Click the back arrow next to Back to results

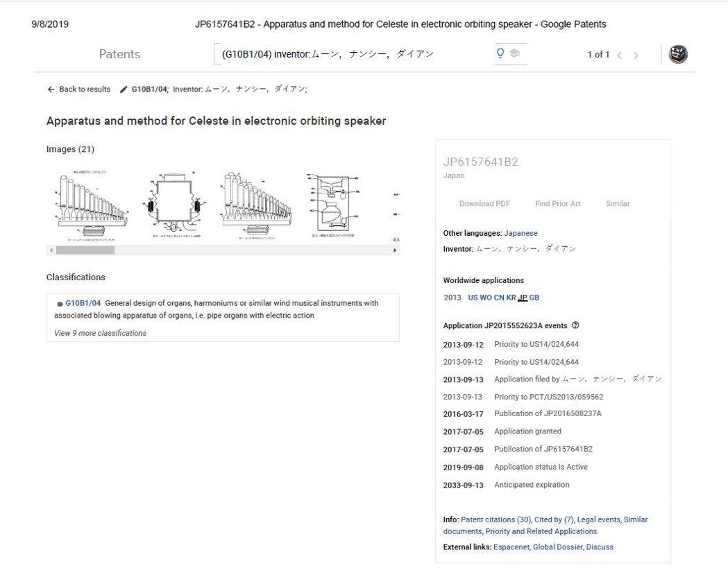(x=50, y=89)
